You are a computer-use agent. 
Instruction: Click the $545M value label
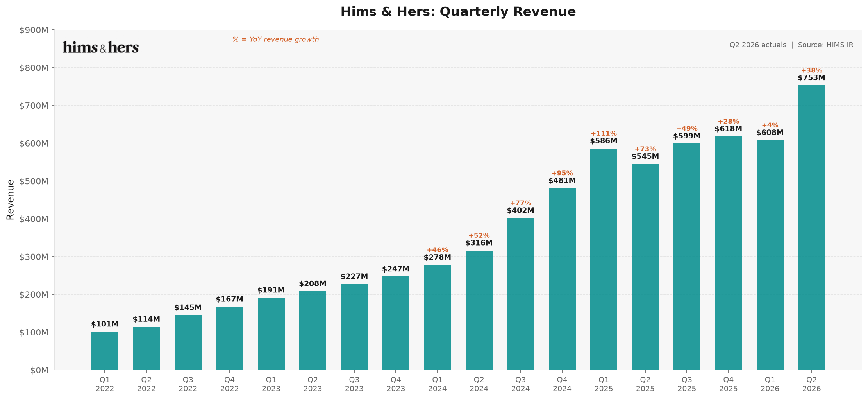tap(645, 156)
